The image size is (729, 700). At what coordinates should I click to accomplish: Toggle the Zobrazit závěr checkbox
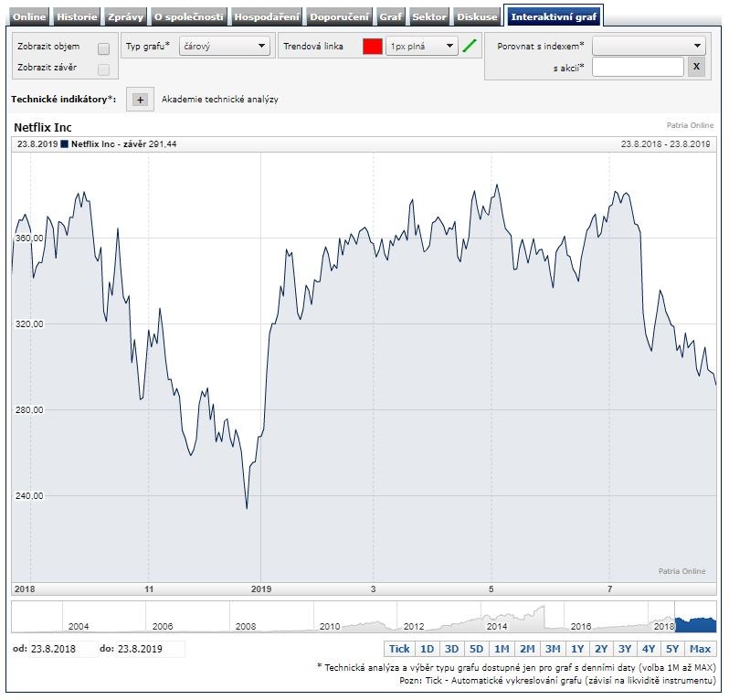(103, 69)
